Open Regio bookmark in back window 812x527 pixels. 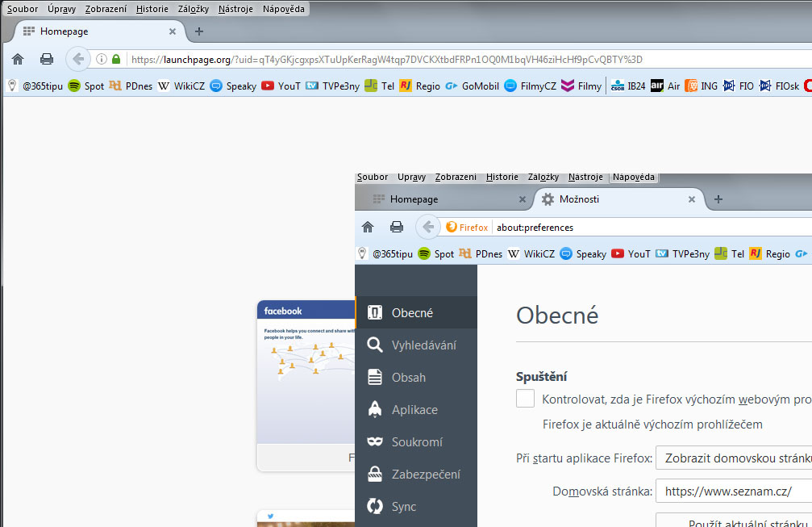(x=420, y=86)
